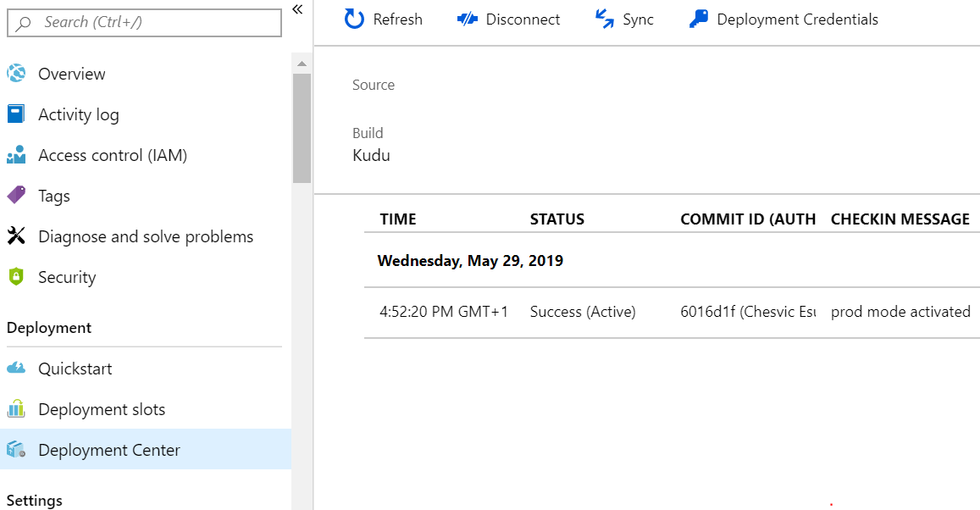
Task: Open the Activity log page
Action: 146,114
